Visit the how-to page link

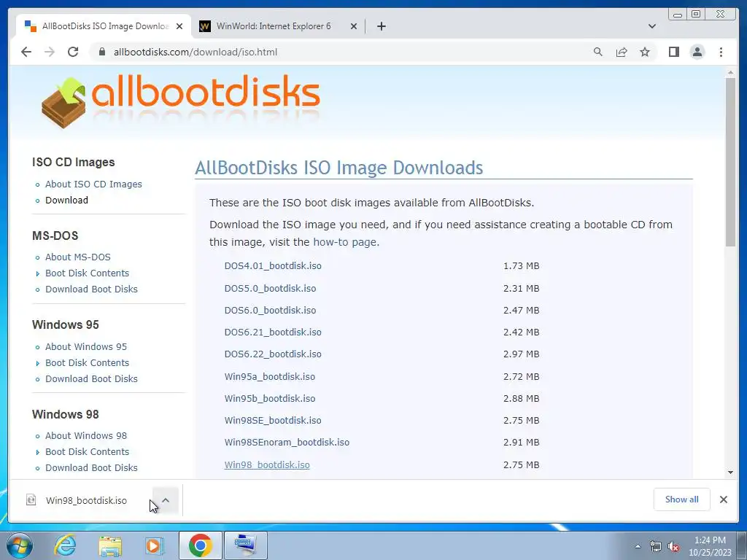pos(345,242)
